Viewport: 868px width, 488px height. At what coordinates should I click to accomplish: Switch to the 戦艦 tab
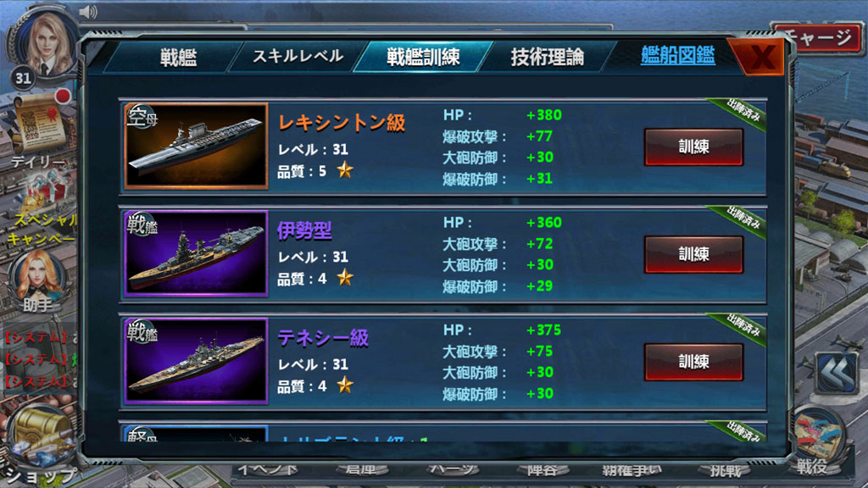(178, 57)
